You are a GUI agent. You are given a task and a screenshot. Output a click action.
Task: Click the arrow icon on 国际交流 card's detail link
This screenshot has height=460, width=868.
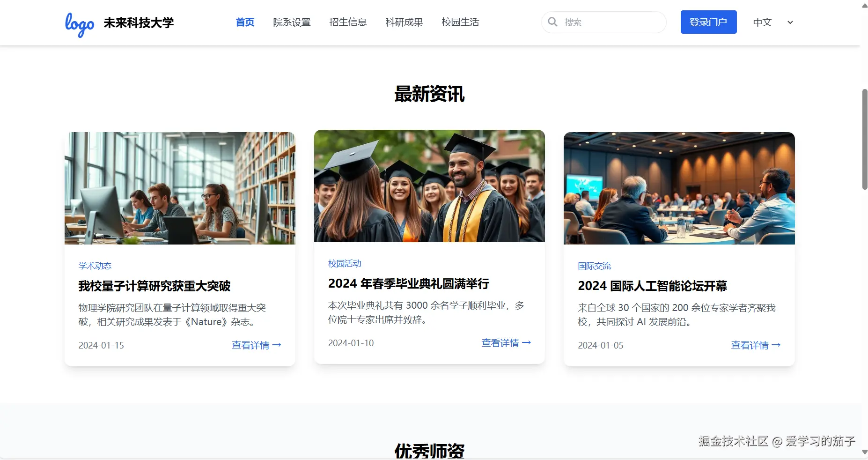coord(776,345)
